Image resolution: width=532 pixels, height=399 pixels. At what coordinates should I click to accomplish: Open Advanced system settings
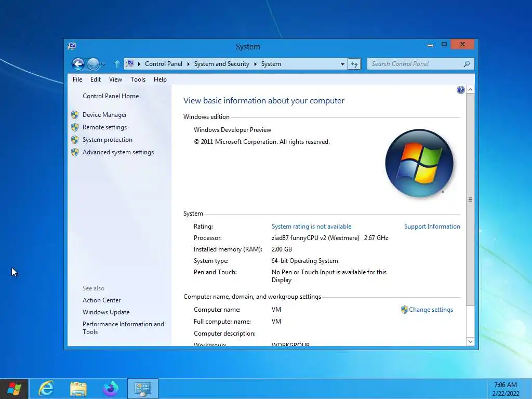118,152
